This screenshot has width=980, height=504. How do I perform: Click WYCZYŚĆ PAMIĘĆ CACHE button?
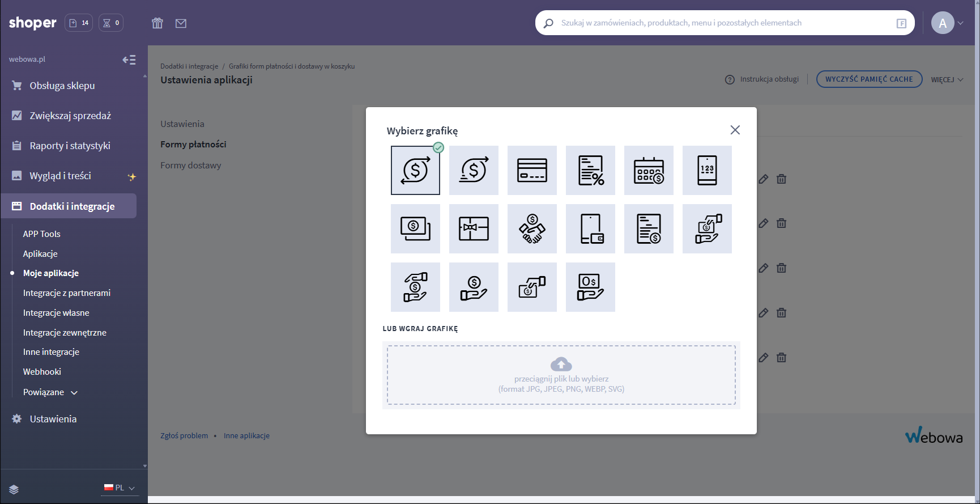tap(869, 79)
